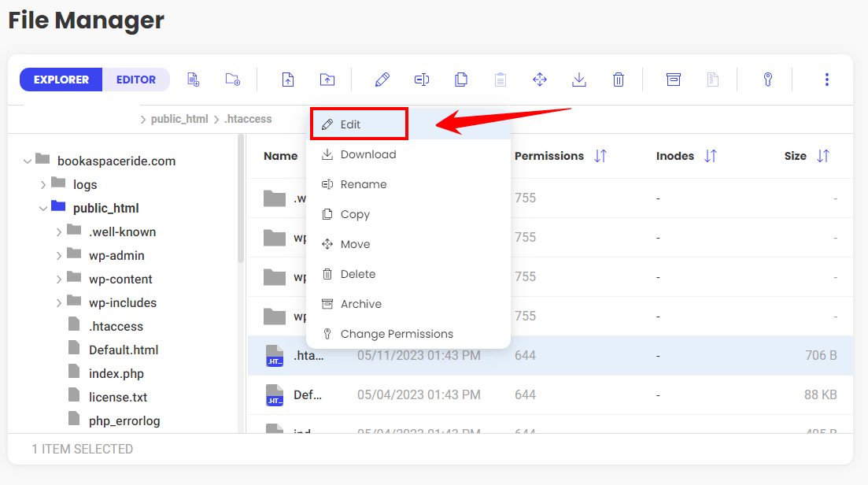This screenshot has height=485, width=868.
Task: Click the copy icon in toolbar
Action: tap(461, 80)
